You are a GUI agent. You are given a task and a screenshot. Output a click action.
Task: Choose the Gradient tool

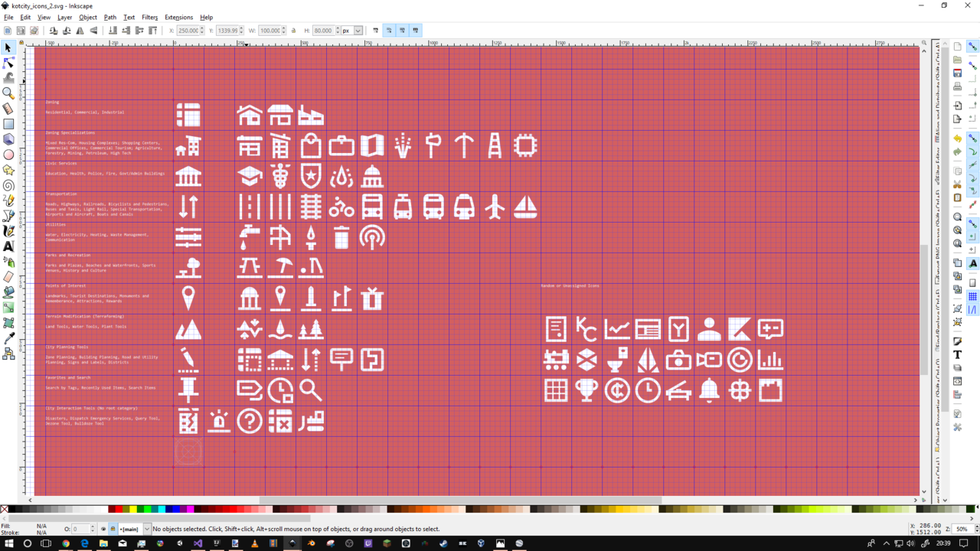click(8, 308)
